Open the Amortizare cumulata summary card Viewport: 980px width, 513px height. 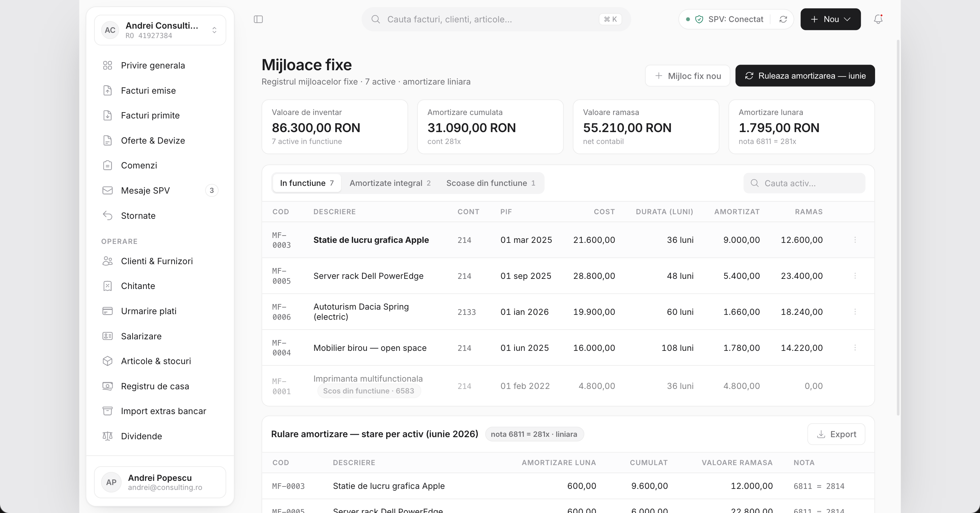point(490,127)
